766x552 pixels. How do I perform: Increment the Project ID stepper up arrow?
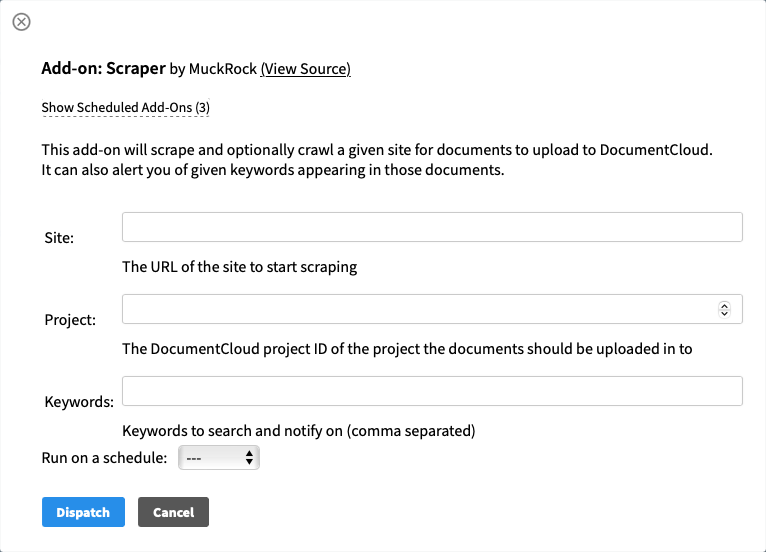click(x=724, y=305)
